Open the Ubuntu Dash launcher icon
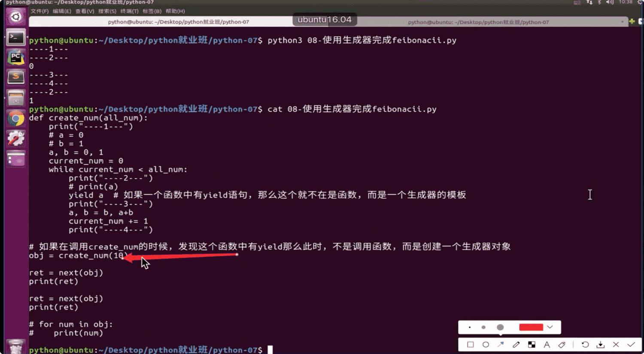644x354 pixels. (16, 17)
